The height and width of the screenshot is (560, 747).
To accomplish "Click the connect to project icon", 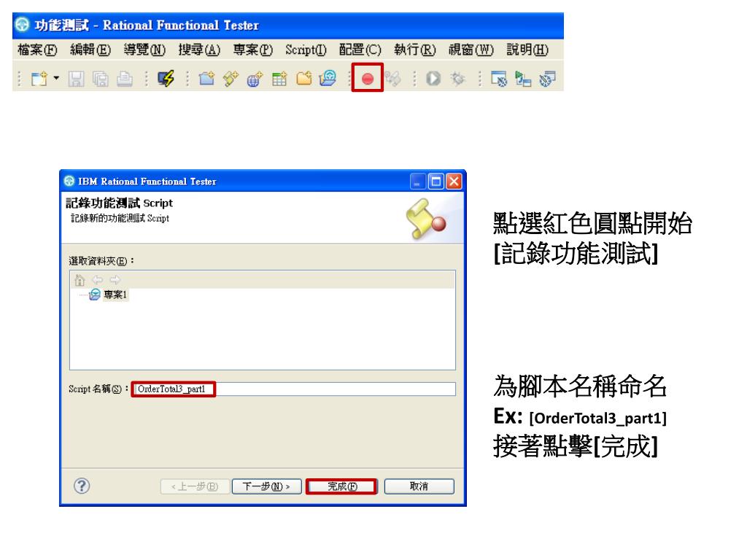I will (328, 78).
